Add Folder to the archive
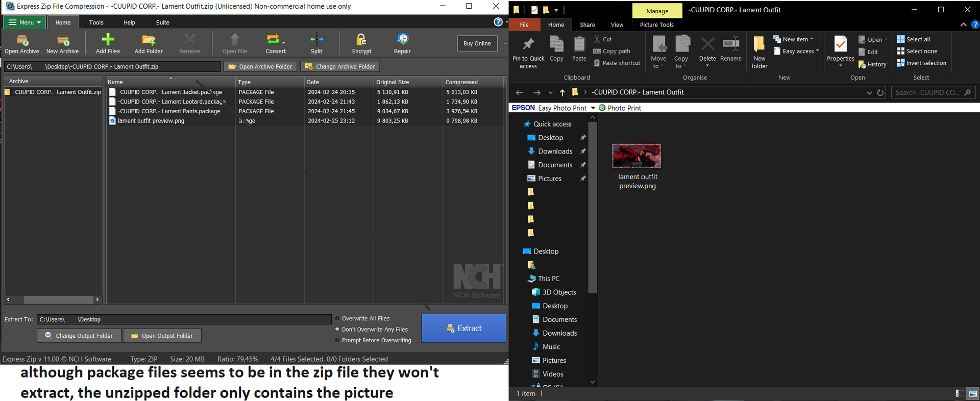The image size is (980, 401). coord(149,44)
